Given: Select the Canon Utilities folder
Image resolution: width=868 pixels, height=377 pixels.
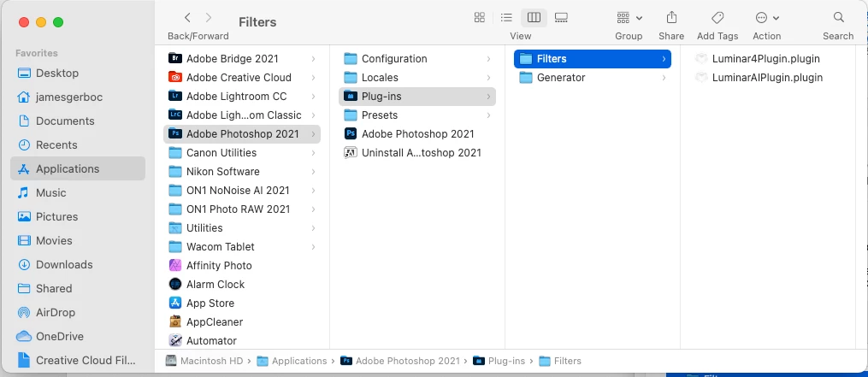Looking at the screenshot, I should [242, 152].
